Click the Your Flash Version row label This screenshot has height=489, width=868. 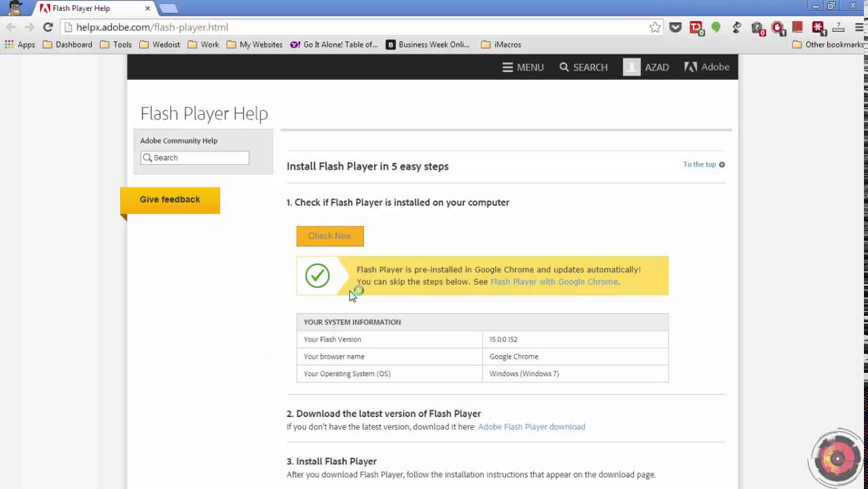[x=332, y=340]
